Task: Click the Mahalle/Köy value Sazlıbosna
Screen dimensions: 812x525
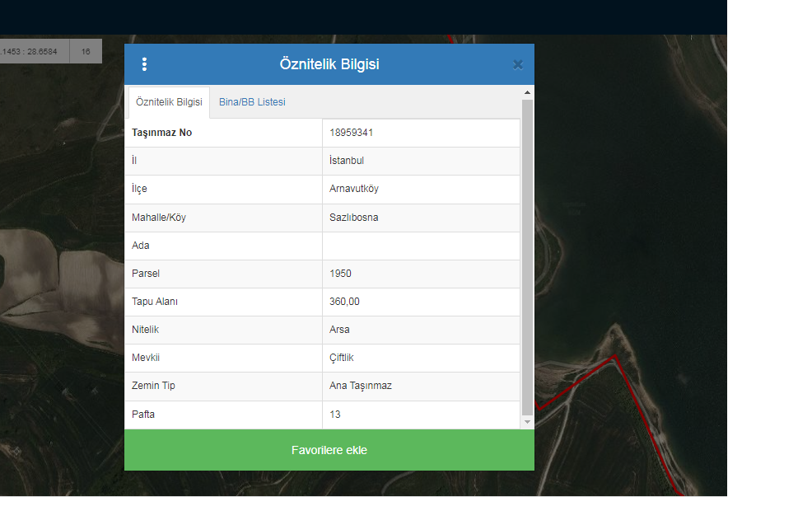Action: tap(354, 218)
